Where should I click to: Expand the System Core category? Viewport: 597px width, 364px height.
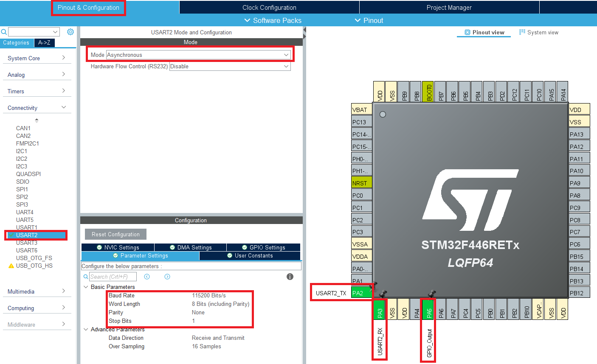click(x=37, y=58)
